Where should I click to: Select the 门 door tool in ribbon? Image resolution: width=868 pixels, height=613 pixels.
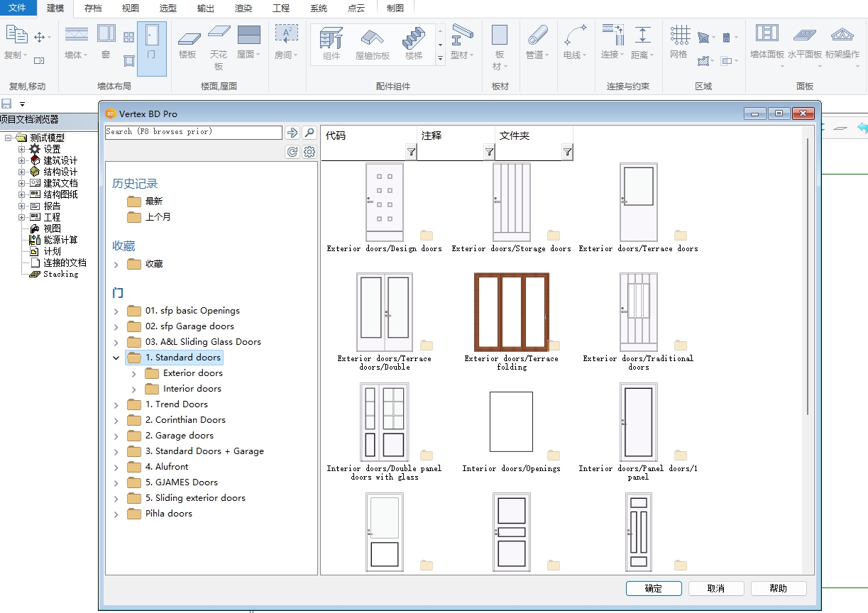[151, 48]
